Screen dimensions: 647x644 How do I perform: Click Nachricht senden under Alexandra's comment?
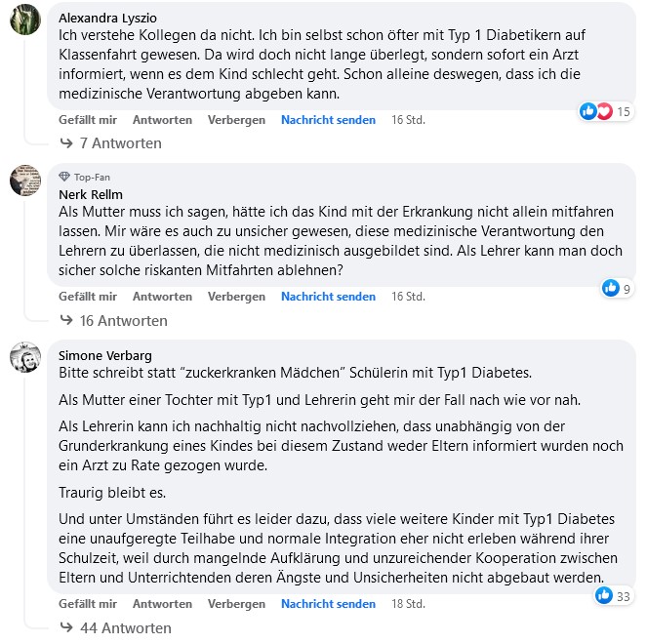[x=328, y=120]
